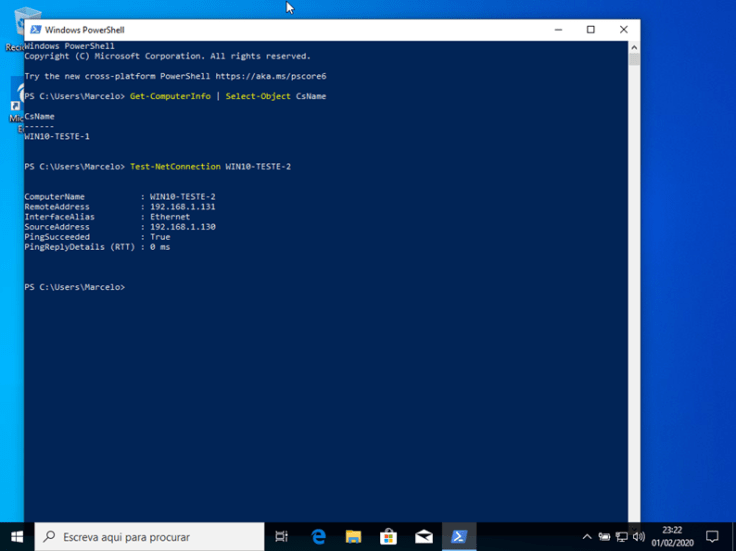The image size is (736, 551).
Task: Open File Explorer from taskbar
Action: 353,536
